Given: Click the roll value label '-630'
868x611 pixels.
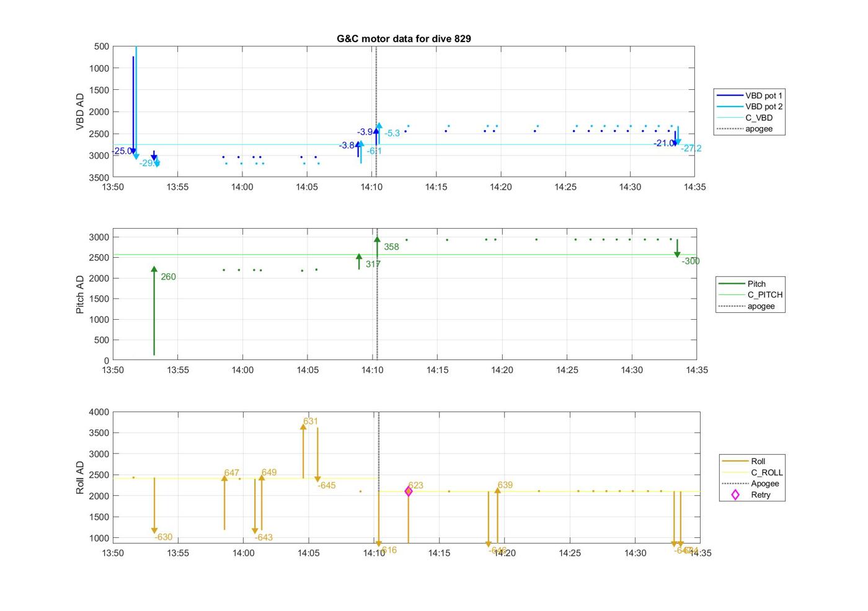Looking at the screenshot, I should tap(164, 537).
